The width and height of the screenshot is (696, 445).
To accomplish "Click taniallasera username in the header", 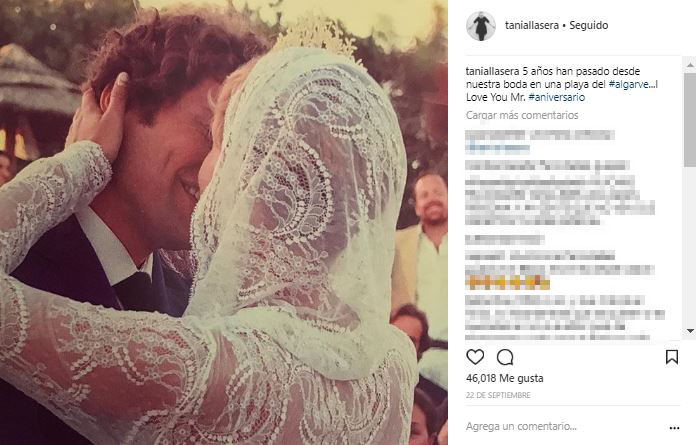I will 532,25.
